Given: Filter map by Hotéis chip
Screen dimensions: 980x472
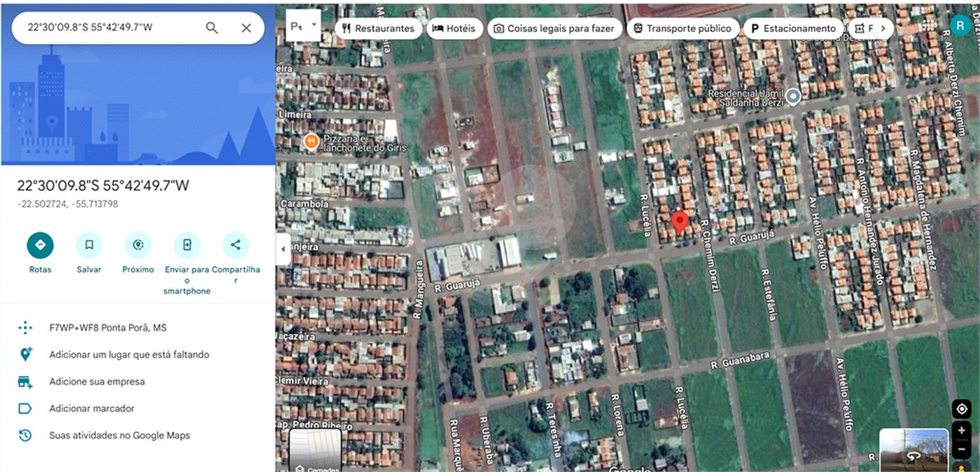Looking at the screenshot, I should tap(454, 29).
